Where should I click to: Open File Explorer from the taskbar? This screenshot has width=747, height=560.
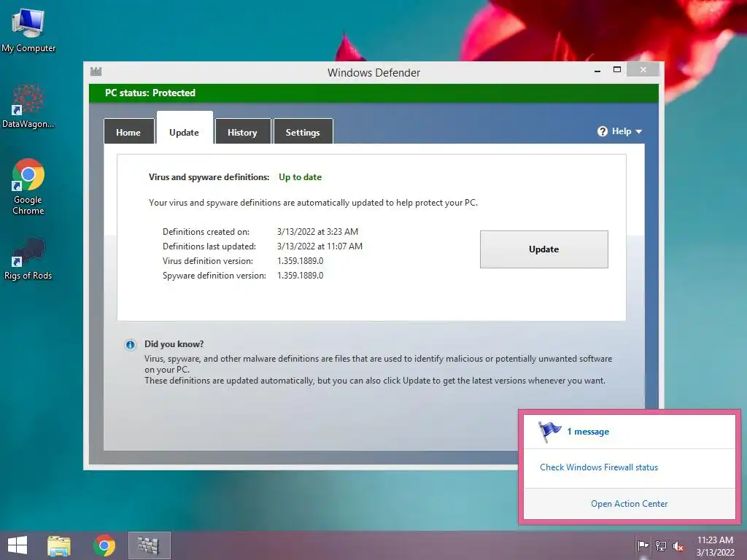click(x=59, y=545)
